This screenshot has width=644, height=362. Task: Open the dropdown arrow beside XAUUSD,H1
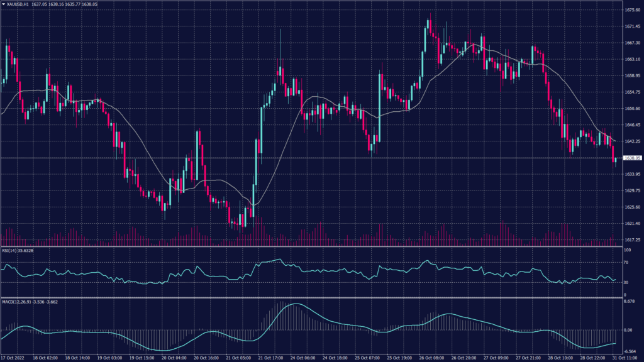tap(3, 4)
